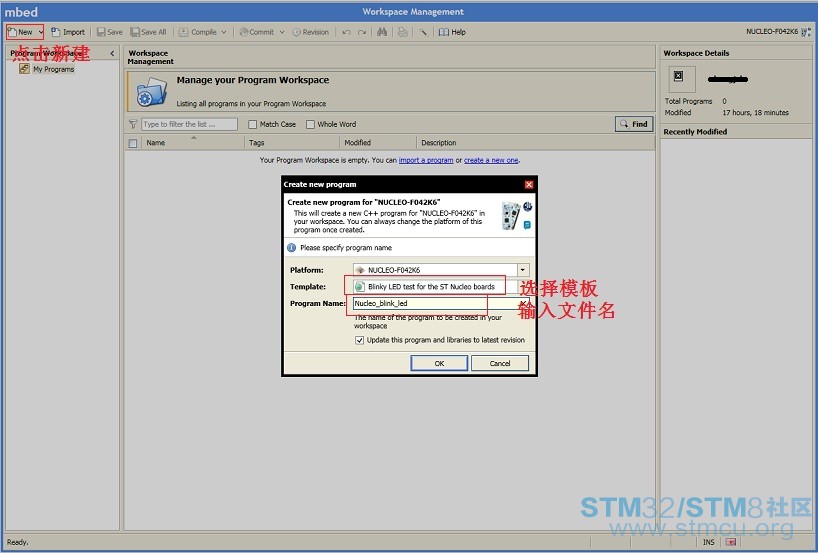Close the Create new program dialog
Viewport: 818px width, 553px height.
[x=528, y=185]
